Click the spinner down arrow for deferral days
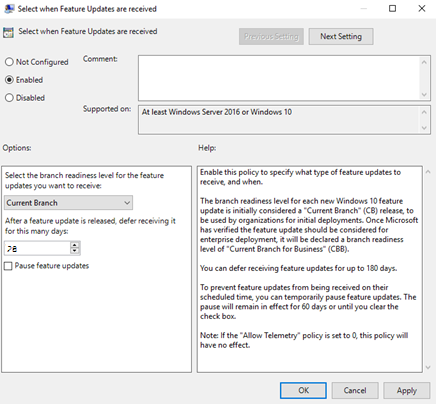 (x=75, y=251)
